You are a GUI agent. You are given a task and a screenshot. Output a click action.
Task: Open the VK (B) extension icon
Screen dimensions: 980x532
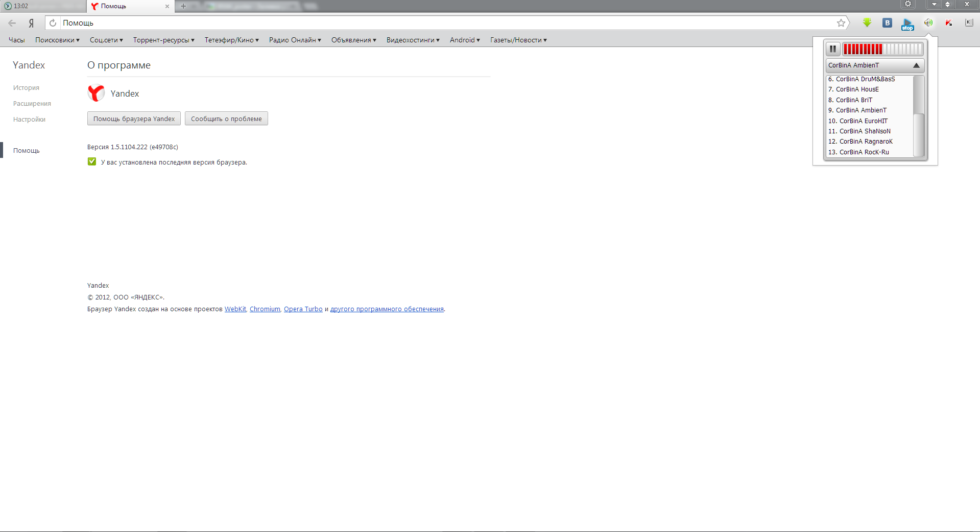(x=888, y=23)
